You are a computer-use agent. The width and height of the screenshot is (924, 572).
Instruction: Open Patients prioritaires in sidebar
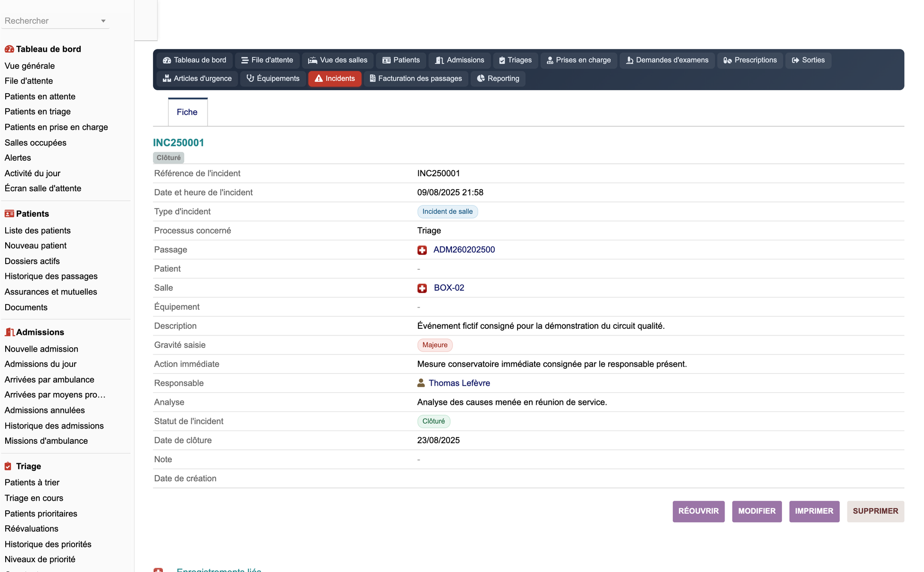pos(41,514)
